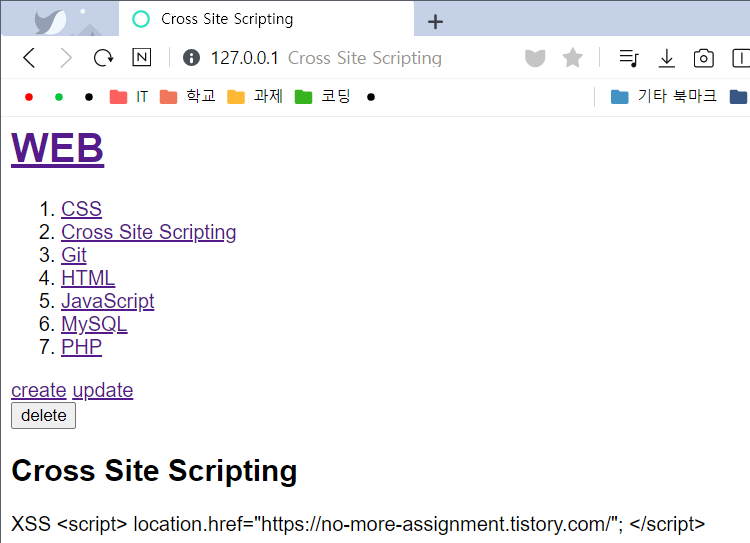This screenshot has height=543, width=750.
Task: Go forward with the forward arrow
Action: [66, 58]
